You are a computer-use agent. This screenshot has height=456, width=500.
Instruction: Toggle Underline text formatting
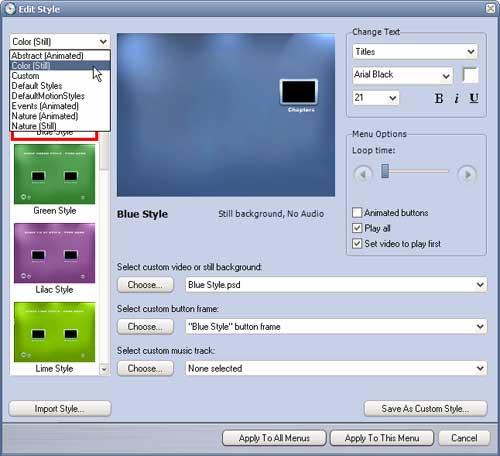[x=474, y=98]
